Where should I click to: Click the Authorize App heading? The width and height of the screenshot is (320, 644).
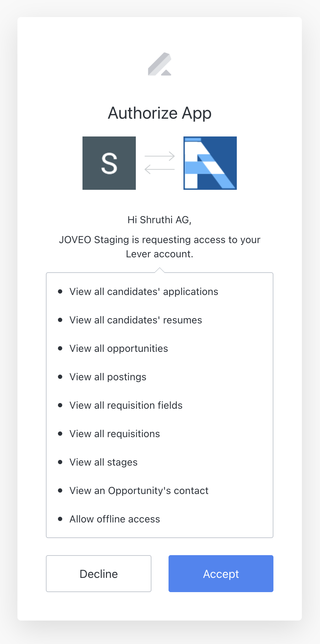[x=160, y=113]
